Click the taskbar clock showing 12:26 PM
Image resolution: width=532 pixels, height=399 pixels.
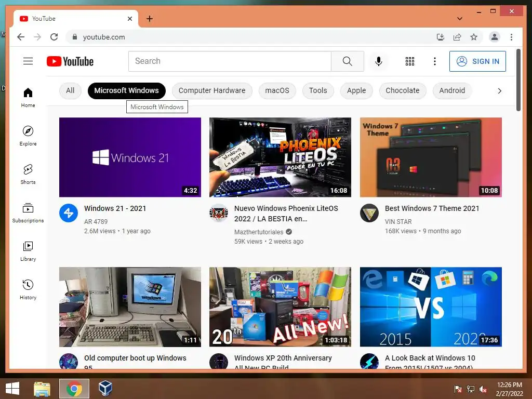(509, 389)
